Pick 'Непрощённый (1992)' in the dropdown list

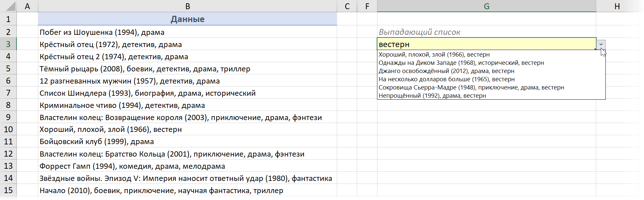(x=432, y=96)
